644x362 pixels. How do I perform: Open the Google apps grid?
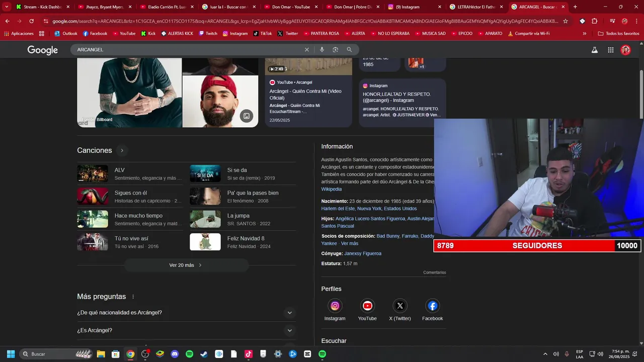pos(611,50)
